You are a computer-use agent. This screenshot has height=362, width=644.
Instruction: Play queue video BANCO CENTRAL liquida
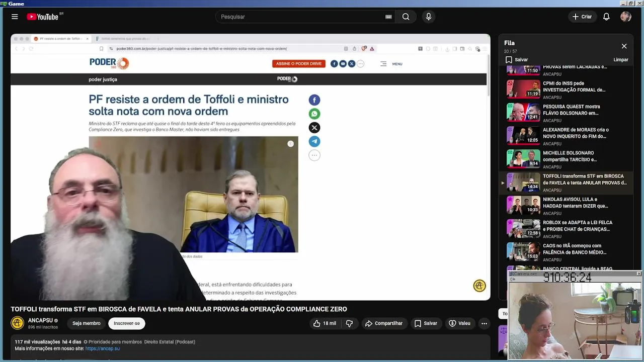point(567,268)
